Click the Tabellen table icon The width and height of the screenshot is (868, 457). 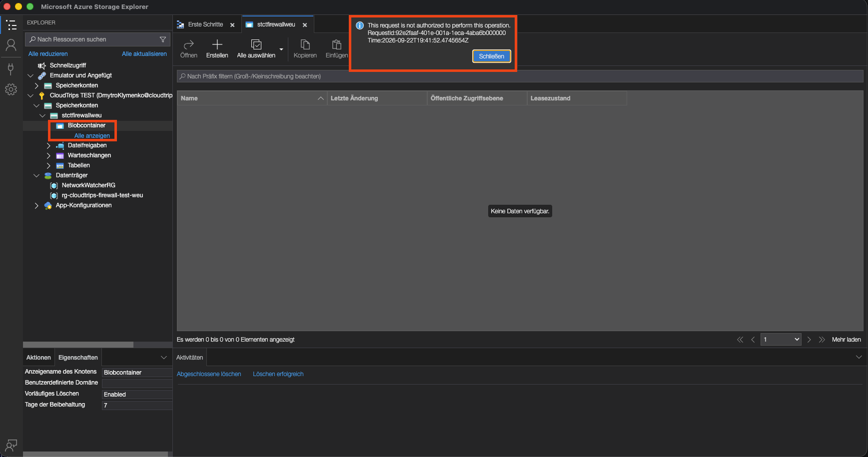(60, 166)
